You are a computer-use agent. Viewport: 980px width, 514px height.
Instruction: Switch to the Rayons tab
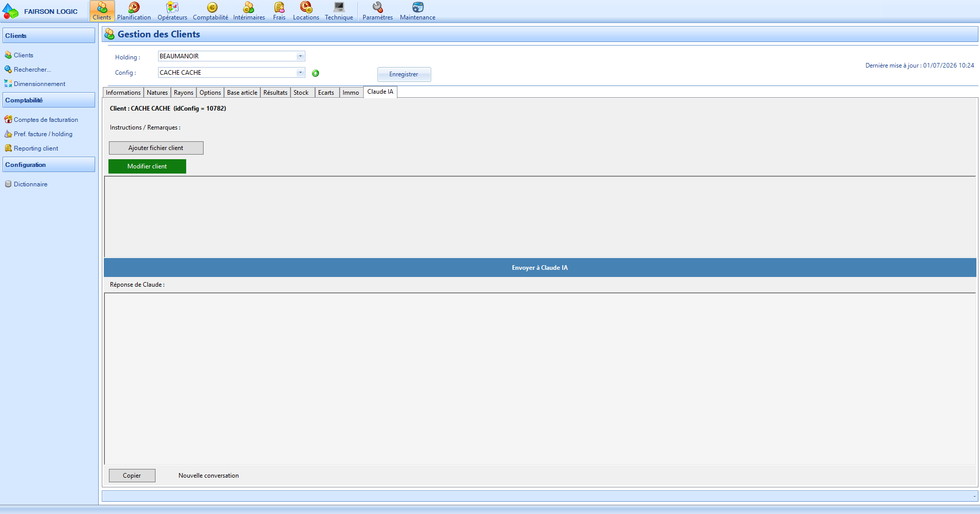click(x=184, y=93)
